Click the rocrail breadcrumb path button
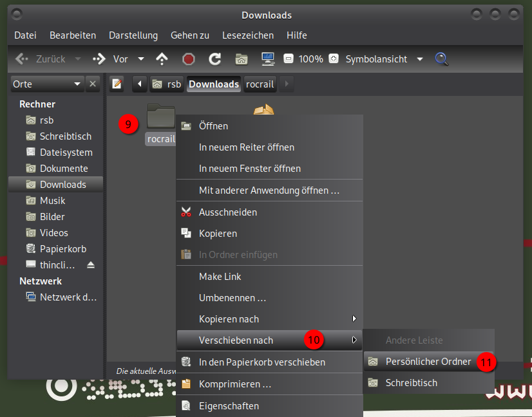Screen dimensions: 532x417 pos(260,84)
